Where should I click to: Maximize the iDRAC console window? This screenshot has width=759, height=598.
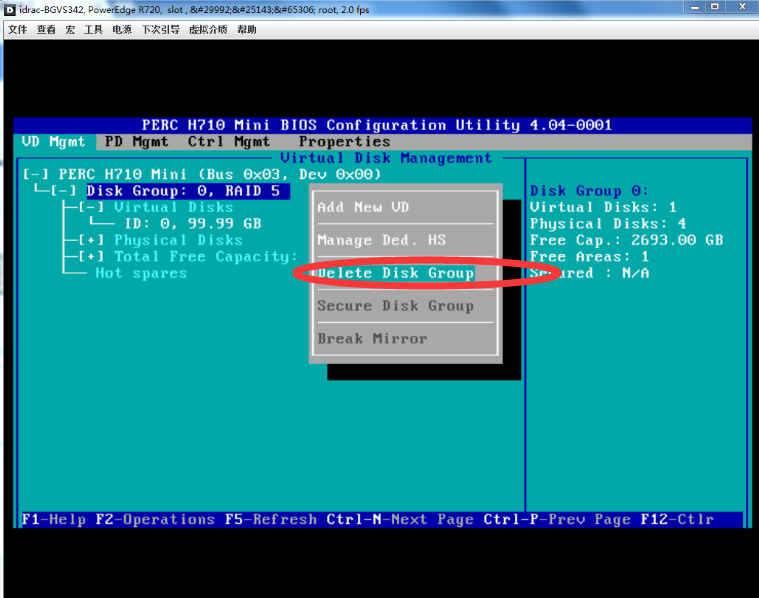point(715,7)
